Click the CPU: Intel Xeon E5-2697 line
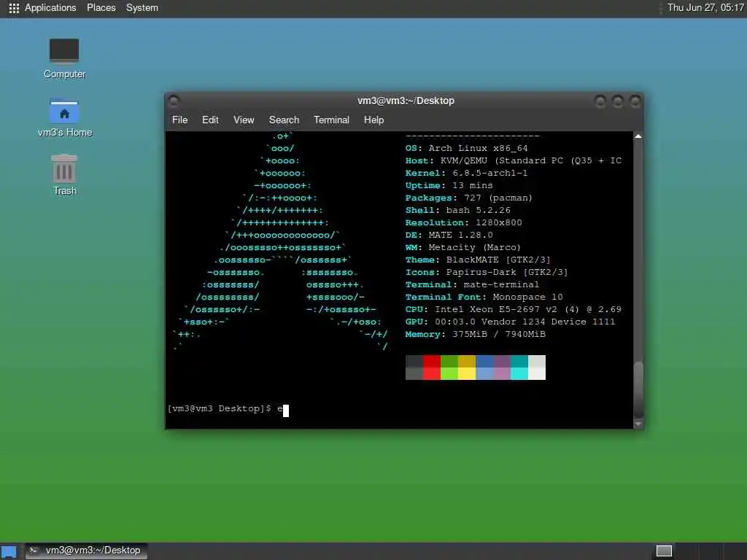This screenshot has height=560, width=747. [514, 309]
